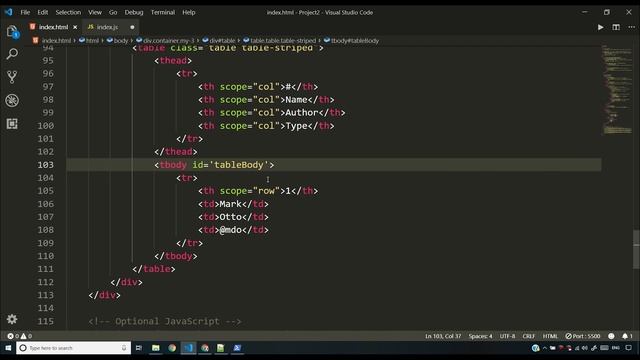Viewport: 640px width, 360px height.
Task: Open the Help menu
Action: click(188, 12)
